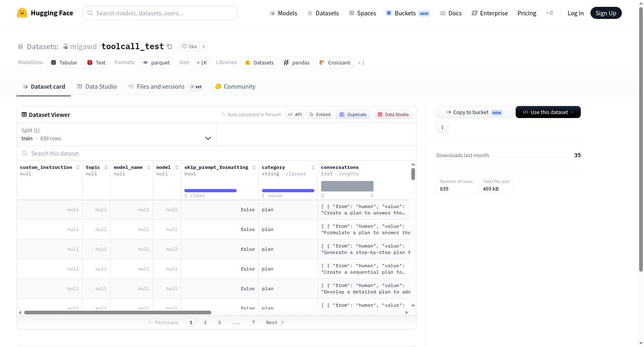Open the Community tab
The height and width of the screenshot is (347, 644).
tap(235, 86)
